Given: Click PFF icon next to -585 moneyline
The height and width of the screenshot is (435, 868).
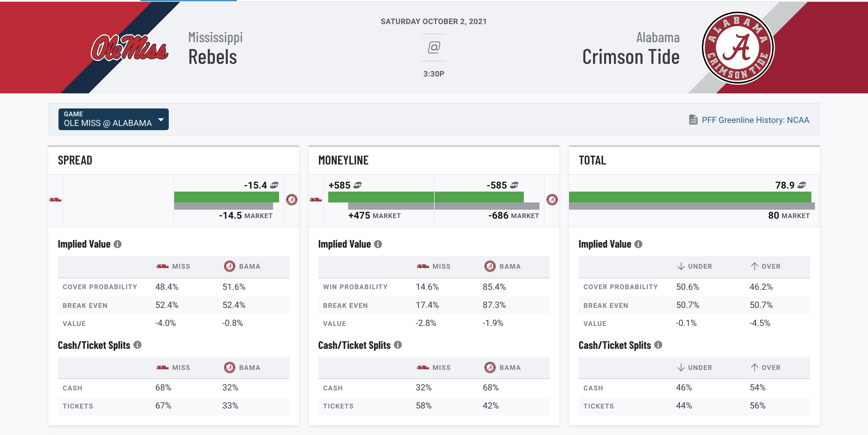Looking at the screenshot, I should (514, 185).
